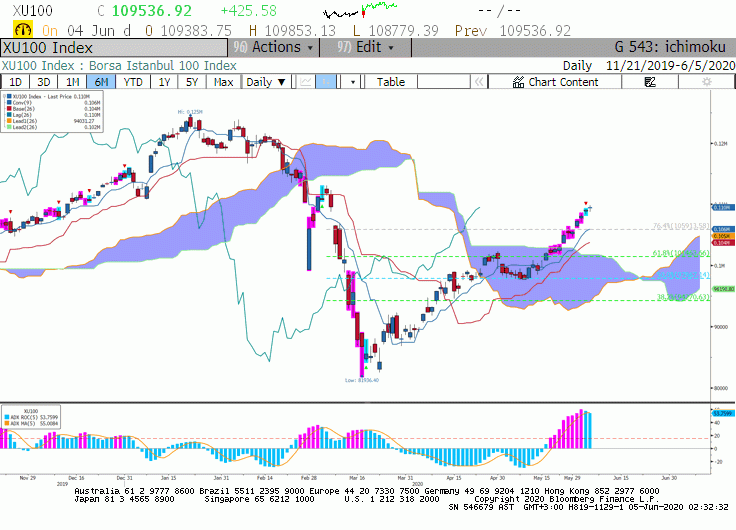Select the 6M range tab

101,82
